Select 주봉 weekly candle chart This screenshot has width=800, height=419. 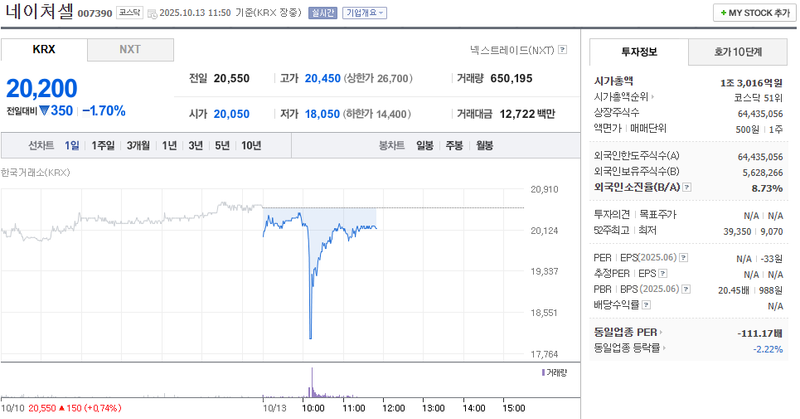pyautogui.click(x=454, y=145)
